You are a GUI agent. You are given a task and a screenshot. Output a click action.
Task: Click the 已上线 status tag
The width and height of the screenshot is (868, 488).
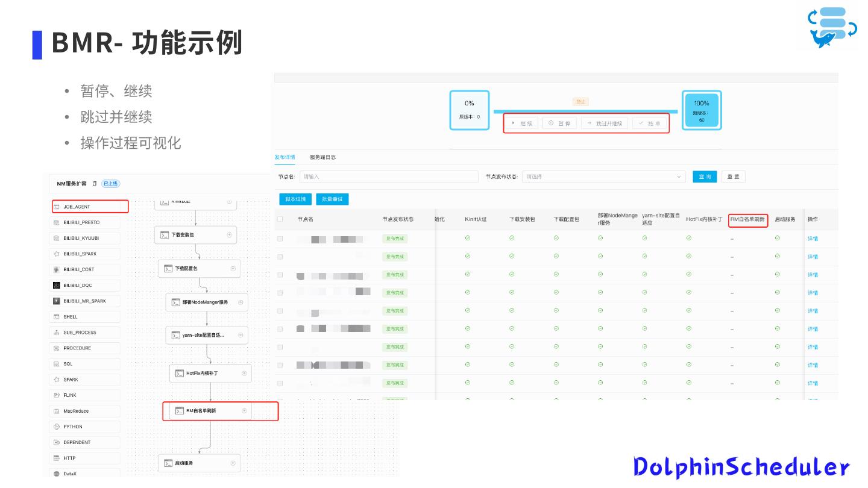[110, 184]
